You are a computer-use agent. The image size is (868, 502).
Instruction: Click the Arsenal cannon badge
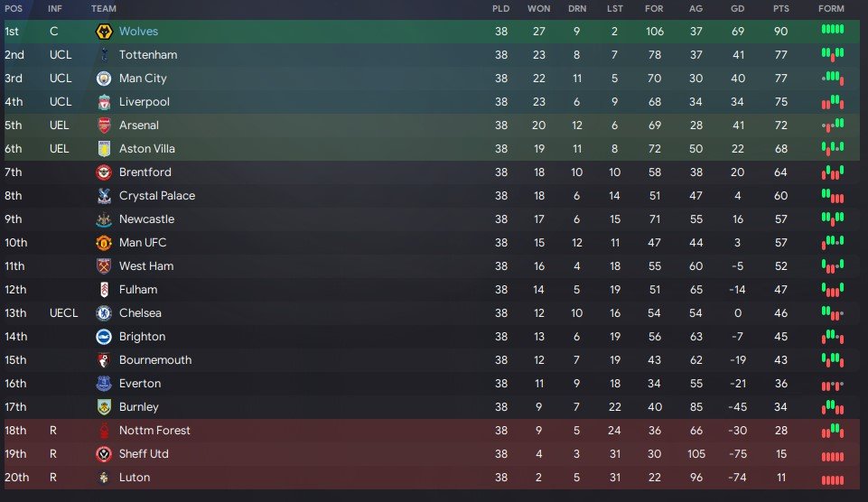[x=104, y=125]
